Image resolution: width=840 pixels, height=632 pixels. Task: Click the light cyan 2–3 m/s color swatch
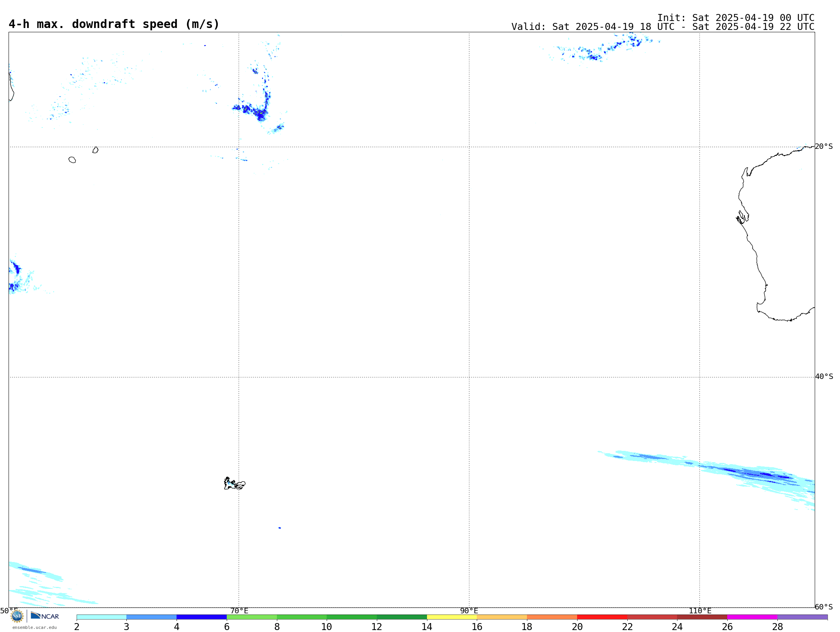click(x=101, y=617)
